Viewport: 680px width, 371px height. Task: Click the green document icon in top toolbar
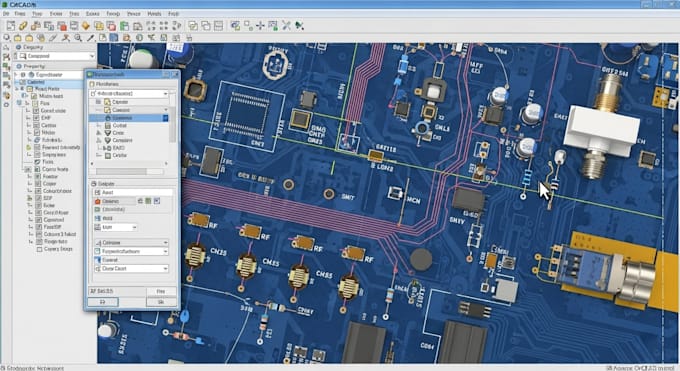coord(124,26)
